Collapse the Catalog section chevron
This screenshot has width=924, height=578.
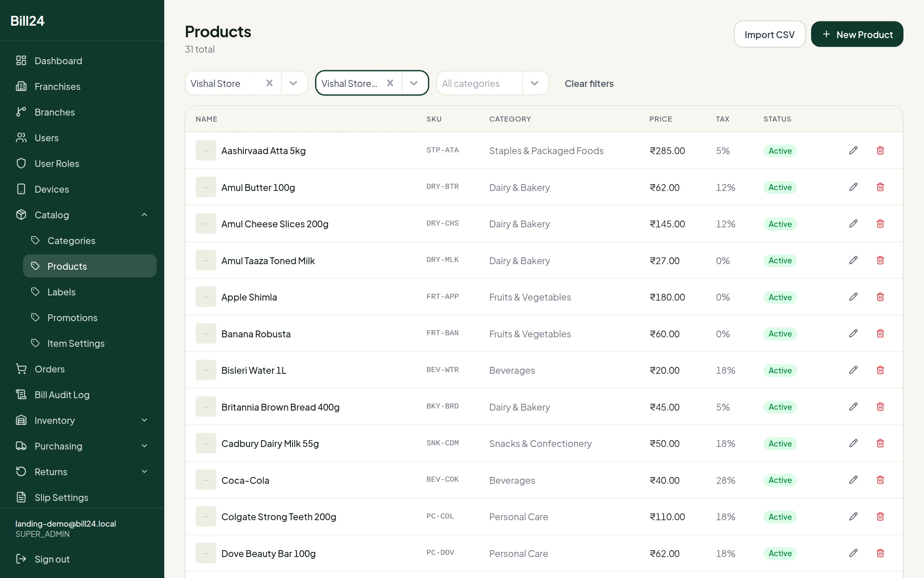tap(145, 215)
